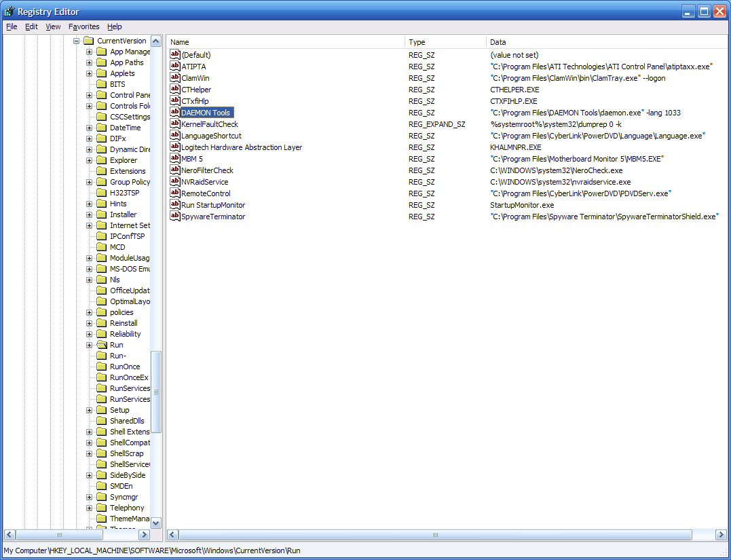Open the Help menu

pyautogui.click(x=114, y=26)
